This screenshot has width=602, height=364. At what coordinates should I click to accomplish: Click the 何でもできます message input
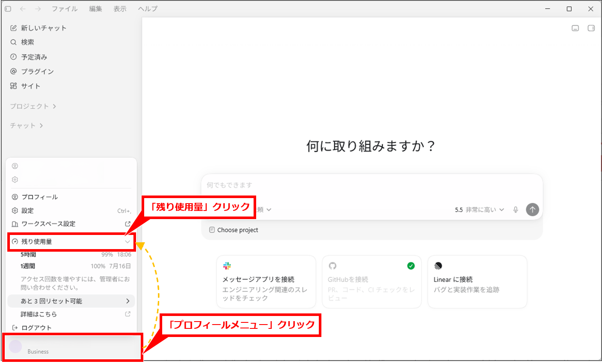pyautogui.click(x=372, y=185)
